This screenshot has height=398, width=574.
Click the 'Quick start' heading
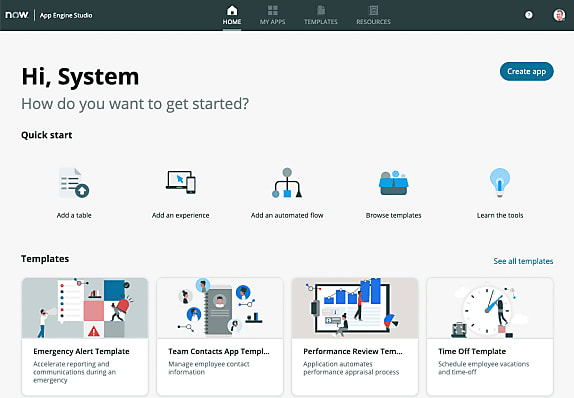pyautogui.click(x=46, y=135)
